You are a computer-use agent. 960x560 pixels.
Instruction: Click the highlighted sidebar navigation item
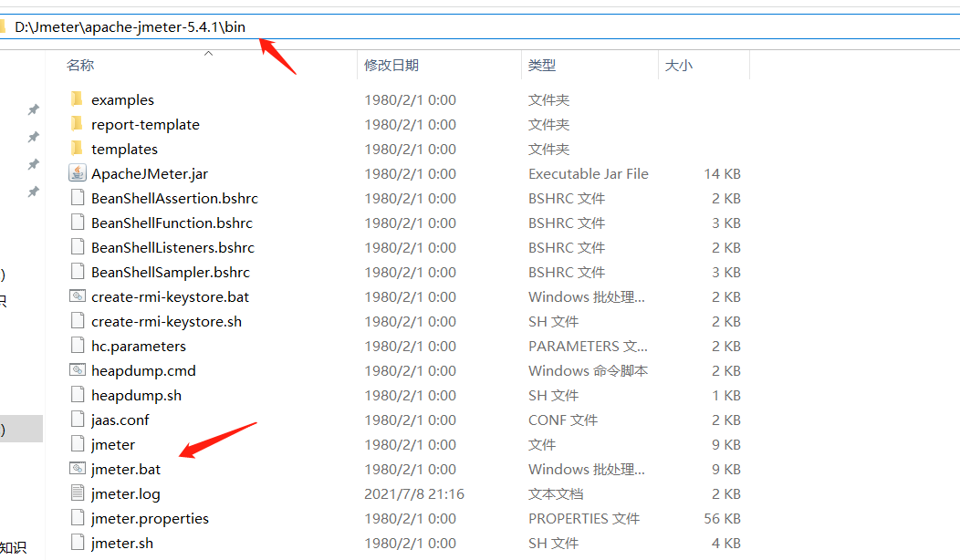tap(21, 429)
